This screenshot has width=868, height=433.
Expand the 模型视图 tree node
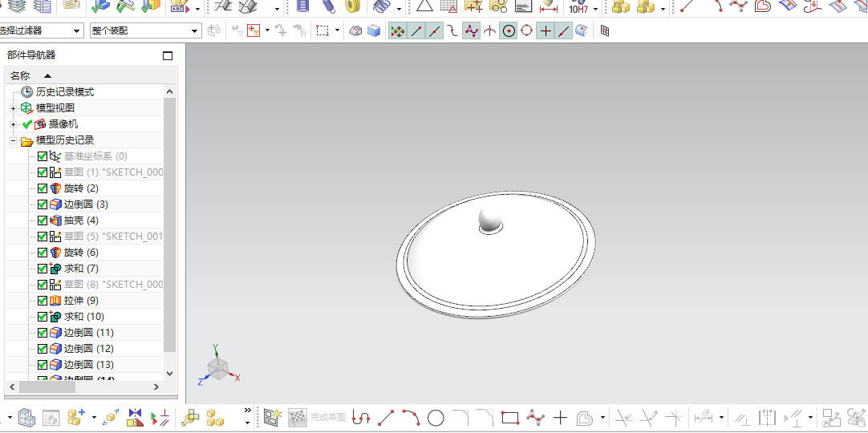tap(14, 108)
